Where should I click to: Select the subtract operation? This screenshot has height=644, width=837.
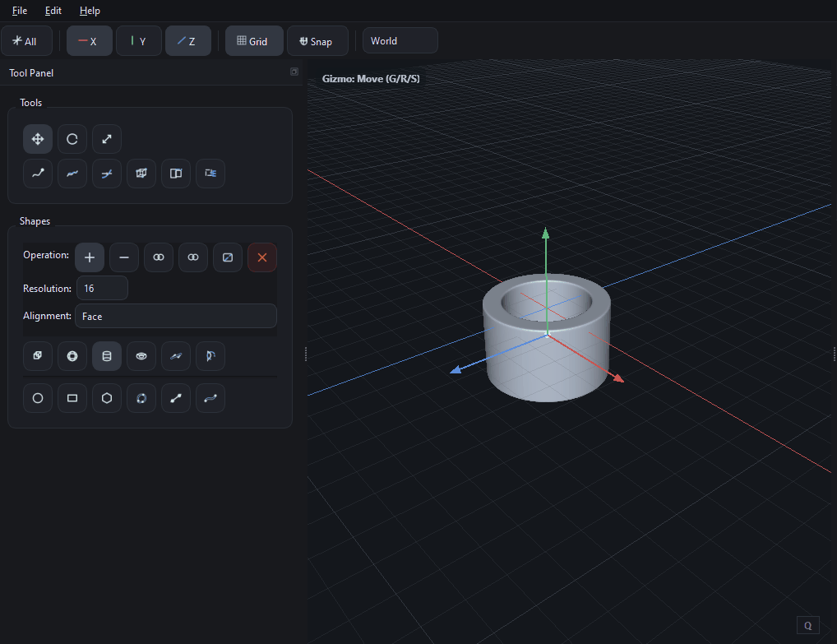[123, 257]
